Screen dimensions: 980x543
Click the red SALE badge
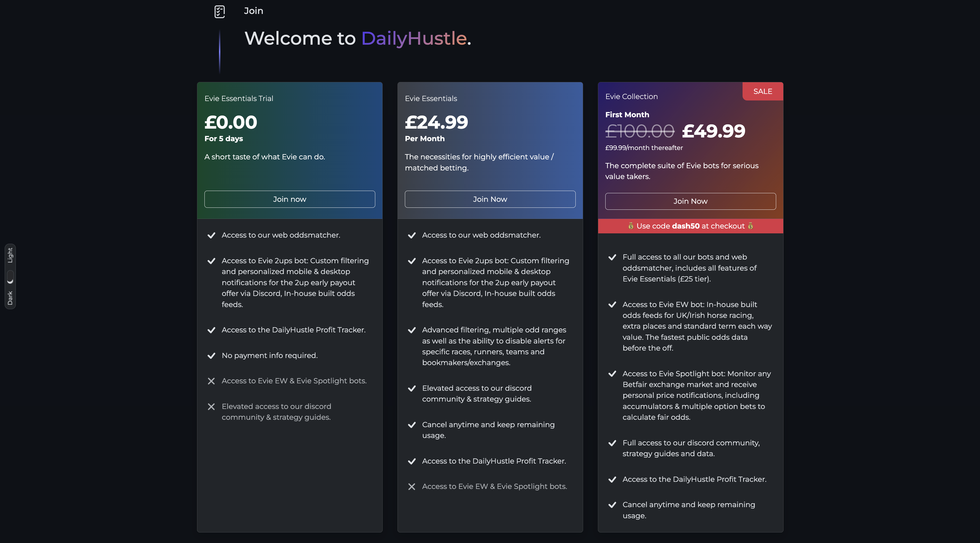[x=762, y=91]
